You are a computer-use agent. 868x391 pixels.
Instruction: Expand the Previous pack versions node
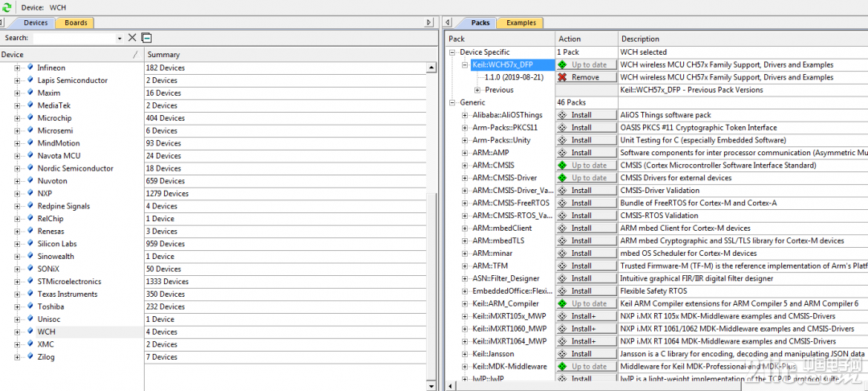(477, 90)
